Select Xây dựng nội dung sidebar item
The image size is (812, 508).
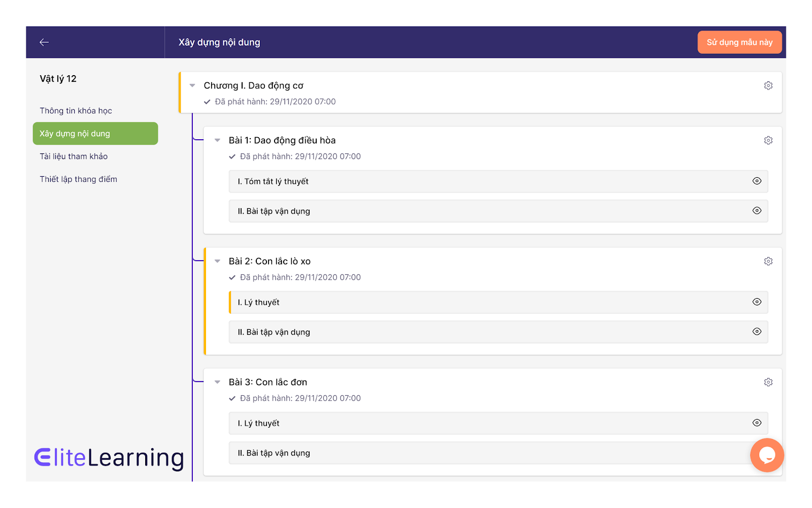coord(95,134)
